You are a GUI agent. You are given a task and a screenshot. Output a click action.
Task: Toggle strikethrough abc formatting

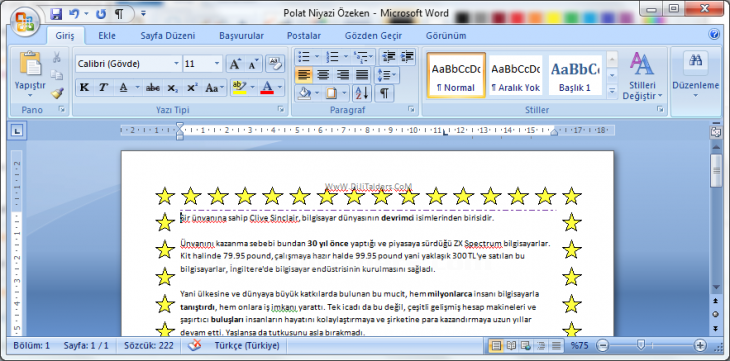(x=152, y=88)
